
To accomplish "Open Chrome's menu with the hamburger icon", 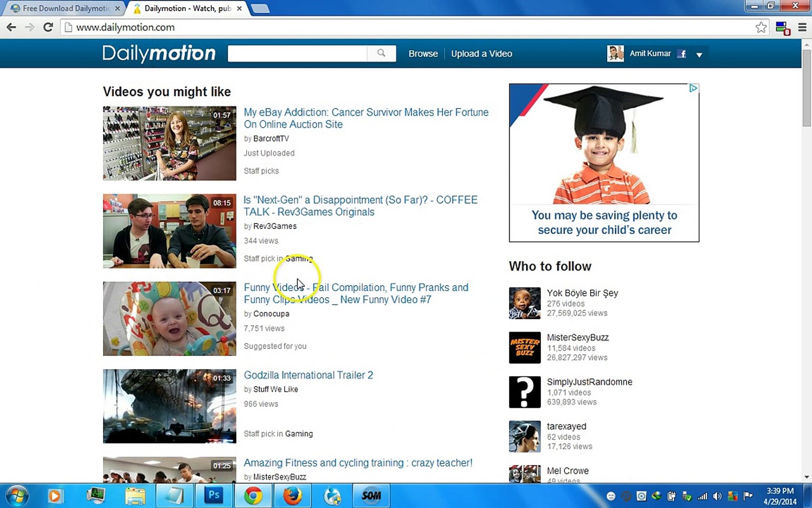I will click(x=802, y=27).
